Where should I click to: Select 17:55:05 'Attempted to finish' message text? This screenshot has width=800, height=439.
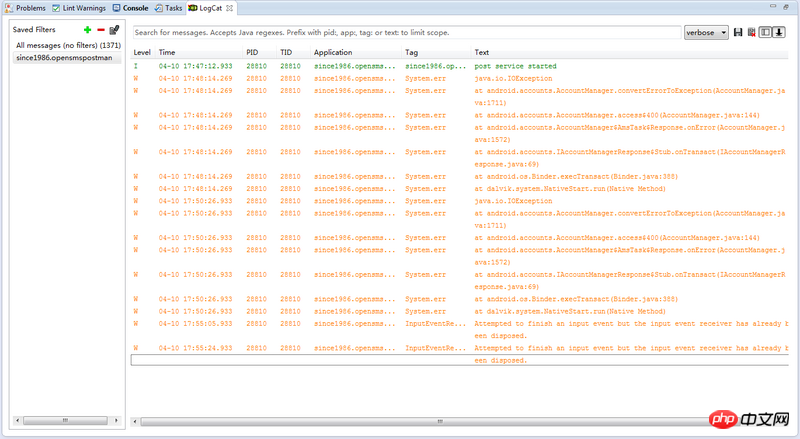(631, 330)
